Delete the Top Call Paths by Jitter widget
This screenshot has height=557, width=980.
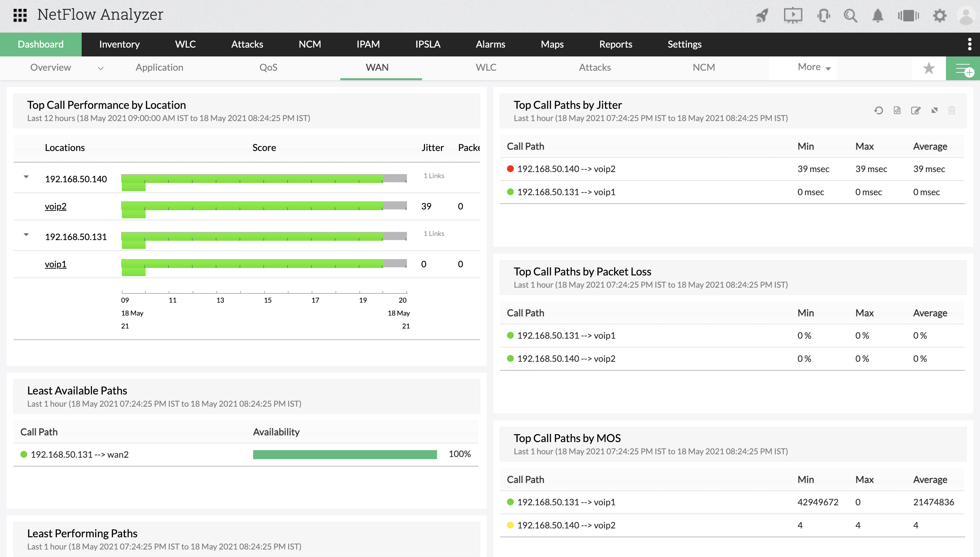click(952, 110)
